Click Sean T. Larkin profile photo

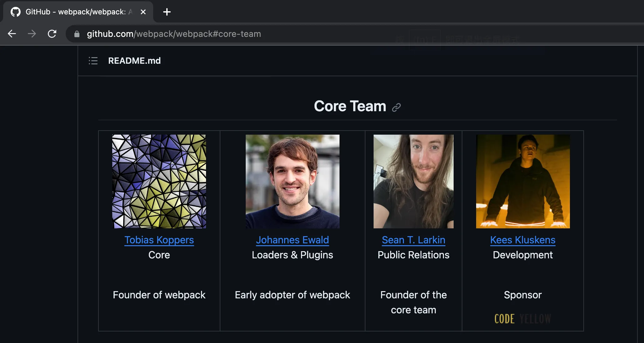pos(413,181)
